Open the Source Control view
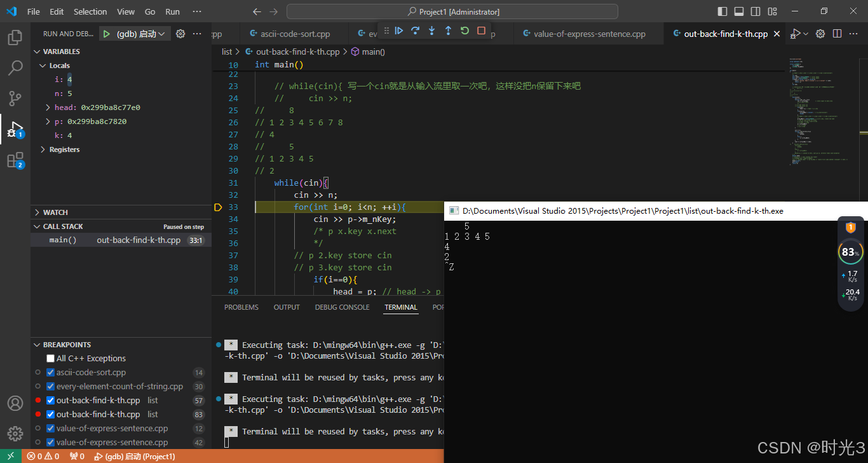The image size is (868, 463). tap(15, 99)
